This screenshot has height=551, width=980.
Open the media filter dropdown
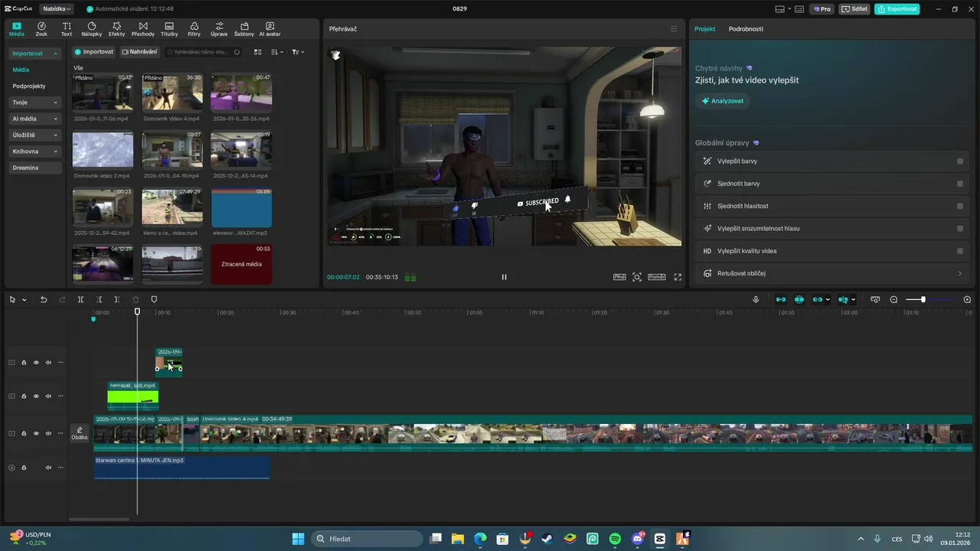pos(298,52)
